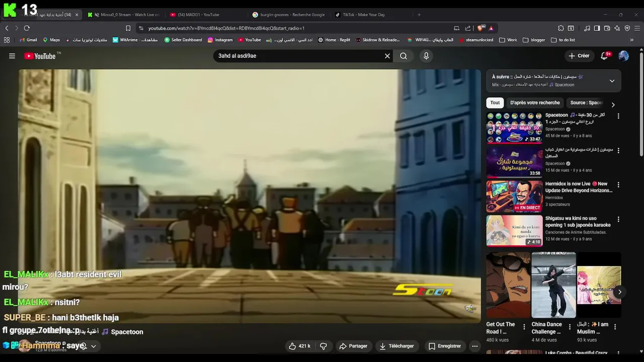Open the browser hamburger menu

click(x=637, y=28)
